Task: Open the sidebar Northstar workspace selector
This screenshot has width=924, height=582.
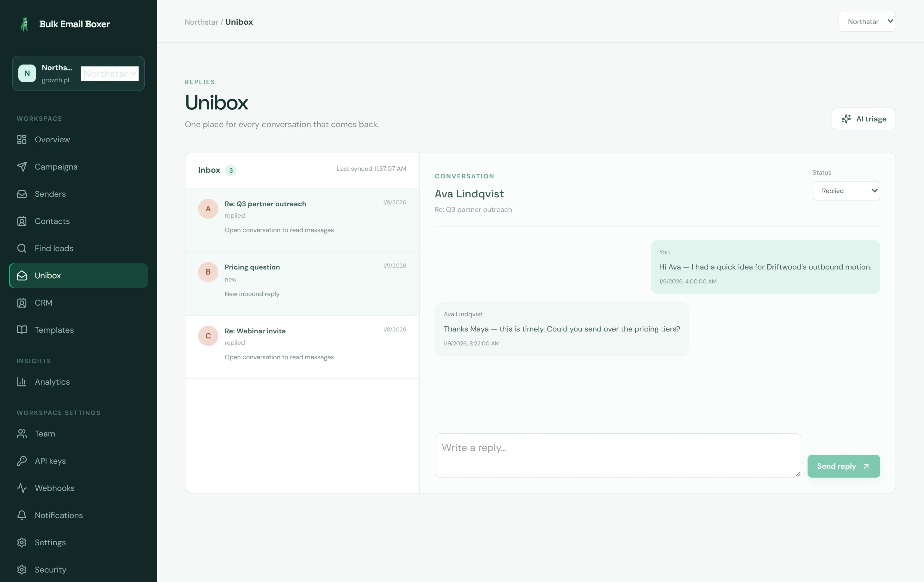Action: pos(110,74)
